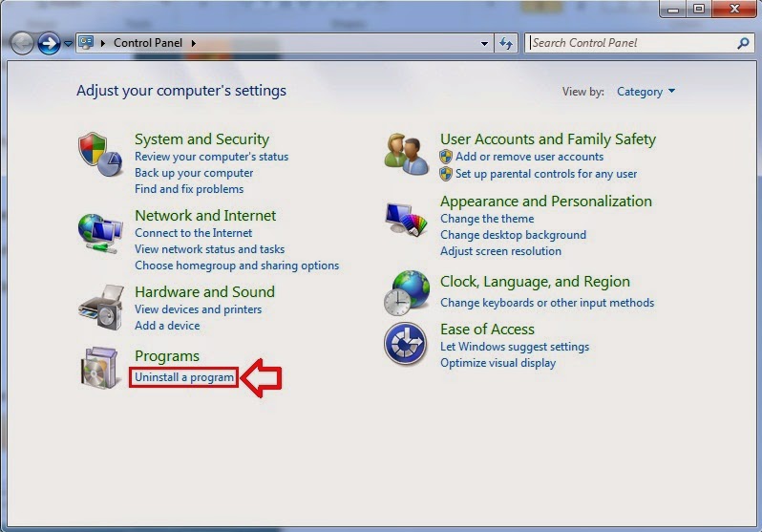Click Review your computer's status
This screenshot has height=532, width=762.
(x=211, y=157)
